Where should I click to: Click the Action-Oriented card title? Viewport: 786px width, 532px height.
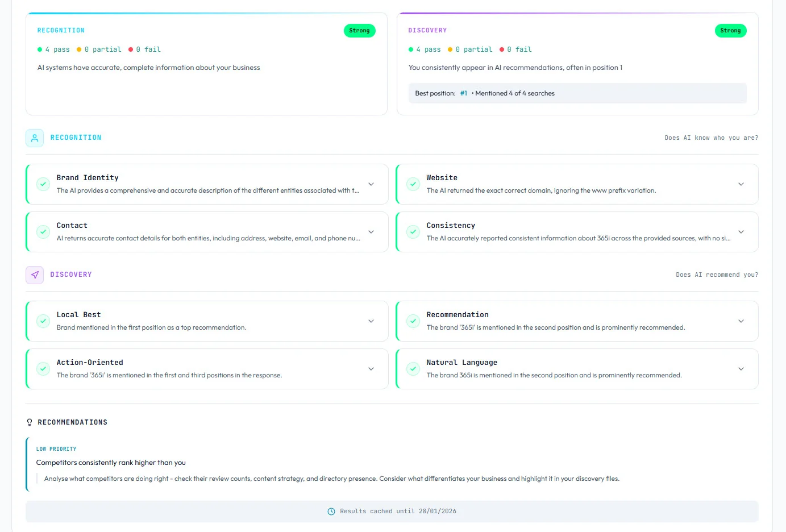click(90, 363)
